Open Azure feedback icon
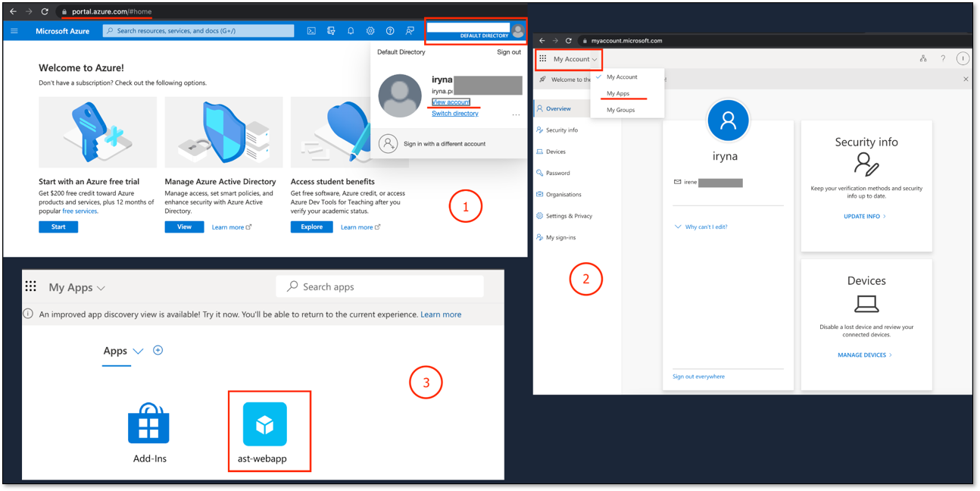 pos(410,31)
